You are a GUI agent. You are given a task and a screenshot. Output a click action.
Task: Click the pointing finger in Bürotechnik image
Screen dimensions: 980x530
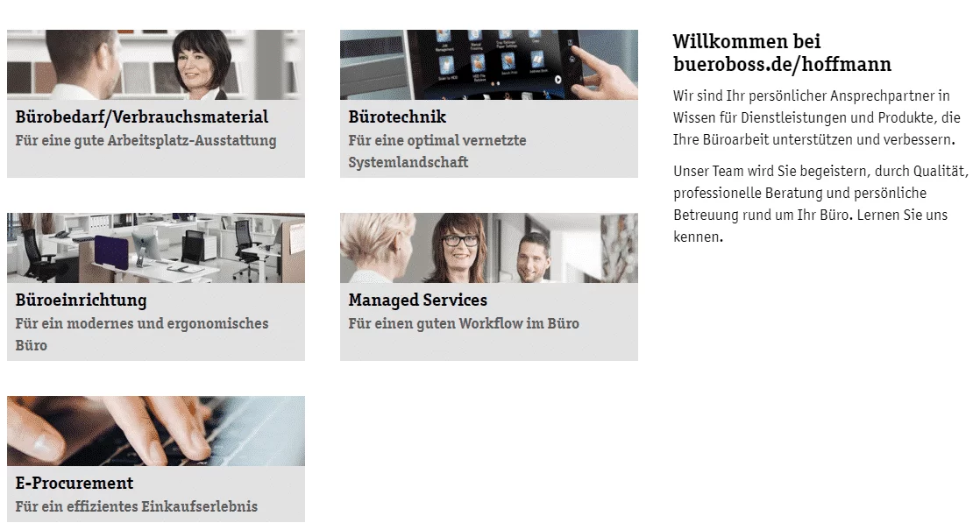pyautogui.click(x=604, y=74)
